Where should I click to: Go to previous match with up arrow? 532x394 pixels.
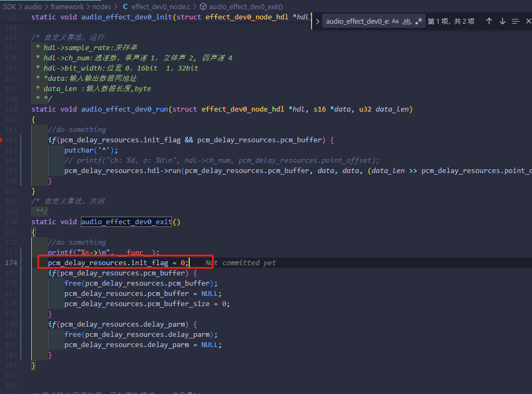(489, 22)
